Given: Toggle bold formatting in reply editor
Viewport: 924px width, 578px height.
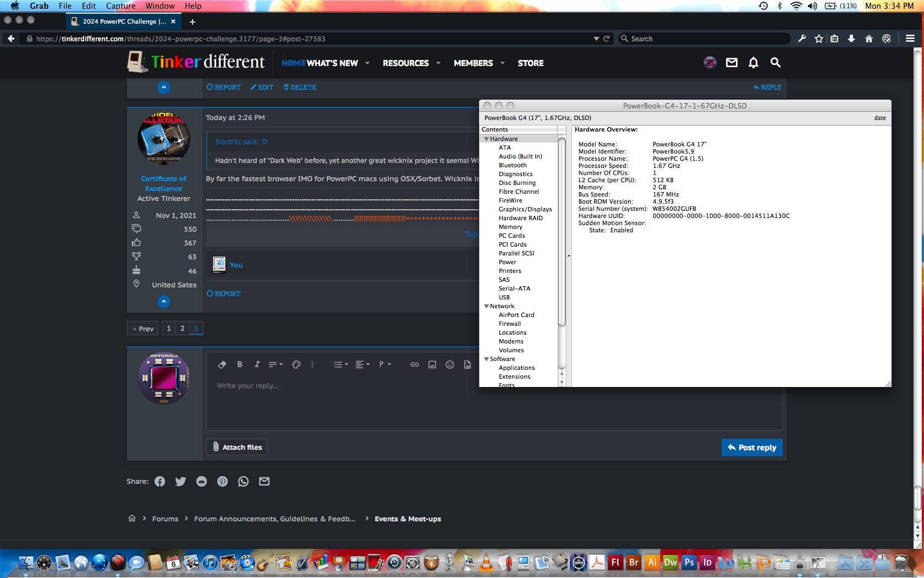Looking at the screenshot, I should (240, 364).
